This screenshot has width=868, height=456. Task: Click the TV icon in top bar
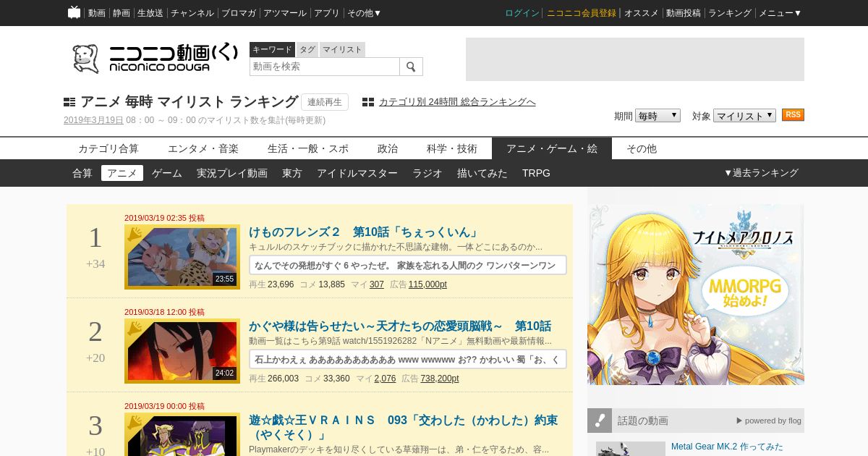tap(75, 12)
